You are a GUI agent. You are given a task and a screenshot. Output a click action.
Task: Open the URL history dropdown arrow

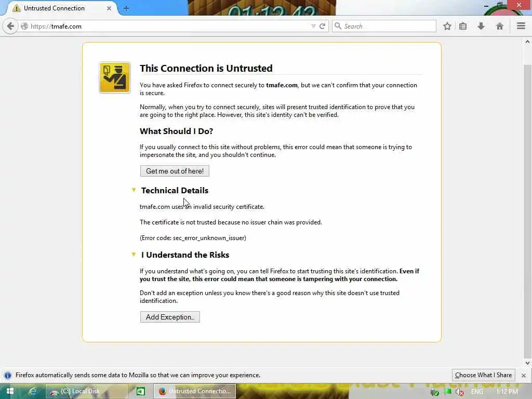point(313,26)
